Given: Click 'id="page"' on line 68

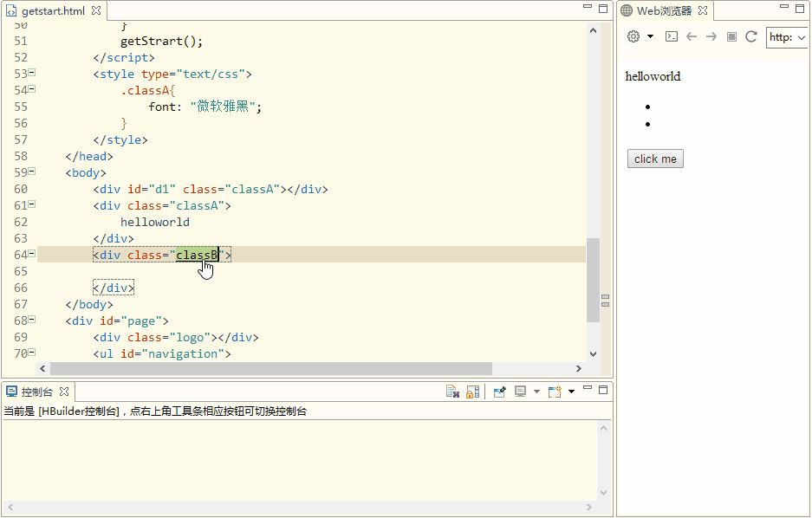Looking at the screenshot, I should (131, 321).
